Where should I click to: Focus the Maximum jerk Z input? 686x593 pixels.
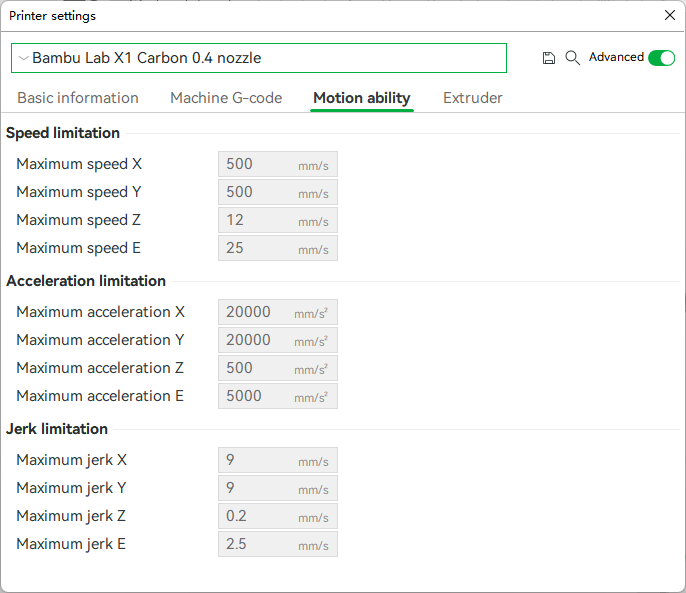click(x=278, y=516)
